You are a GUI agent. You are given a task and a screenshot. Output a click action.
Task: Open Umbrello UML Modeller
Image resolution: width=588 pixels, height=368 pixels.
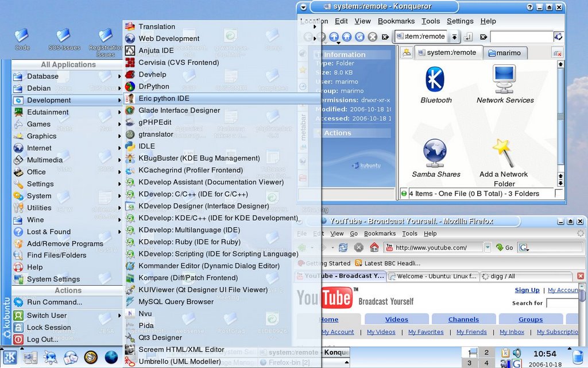click(223, 362)
